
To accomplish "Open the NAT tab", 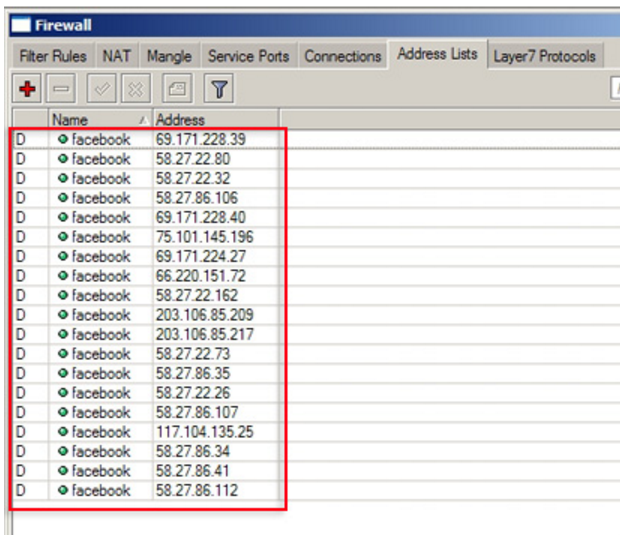I will (117, 56).
